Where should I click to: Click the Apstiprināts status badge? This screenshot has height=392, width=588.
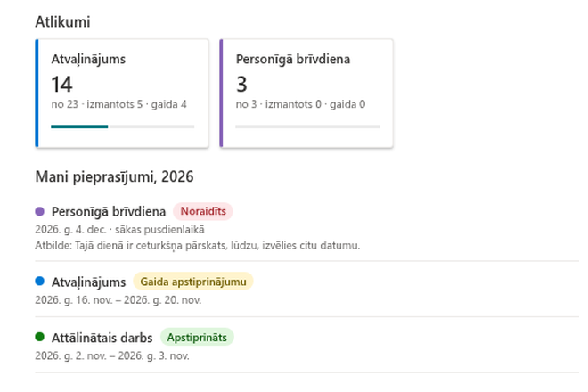pyautogui.click(x=197, y=338)
